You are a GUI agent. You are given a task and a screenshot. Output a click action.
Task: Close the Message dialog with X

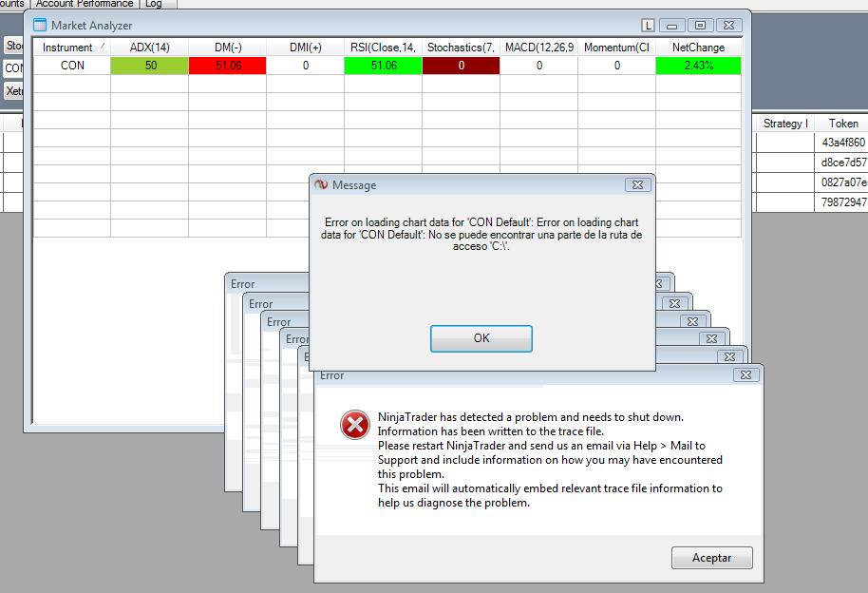(637, 185)
